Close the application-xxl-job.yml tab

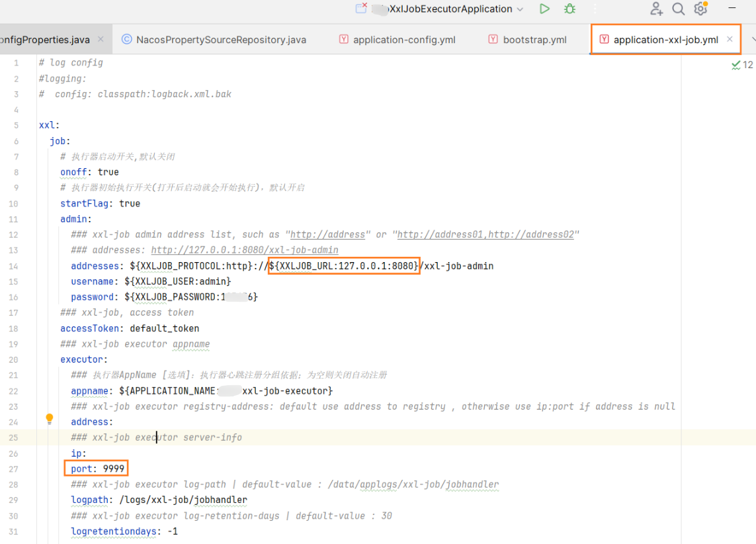730,39
